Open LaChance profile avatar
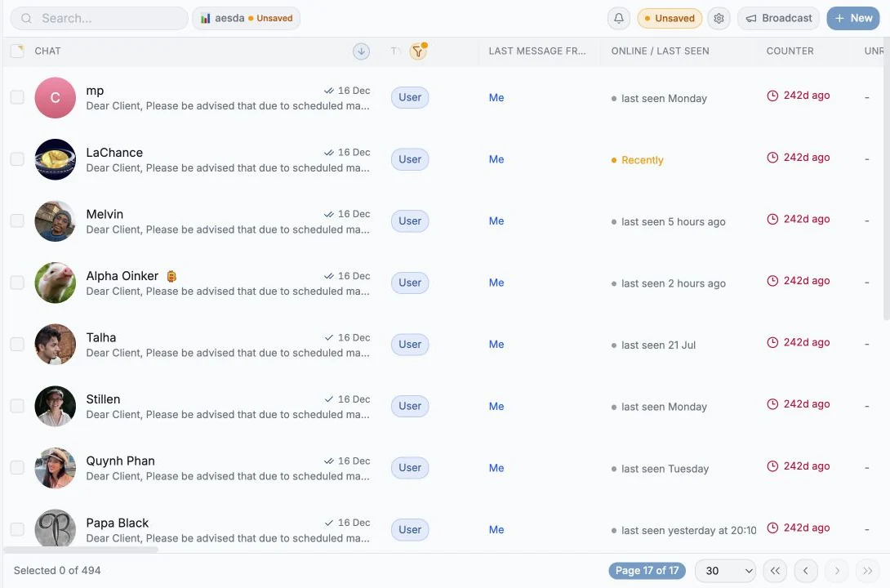The image size is (890, 588). [55, 159]
